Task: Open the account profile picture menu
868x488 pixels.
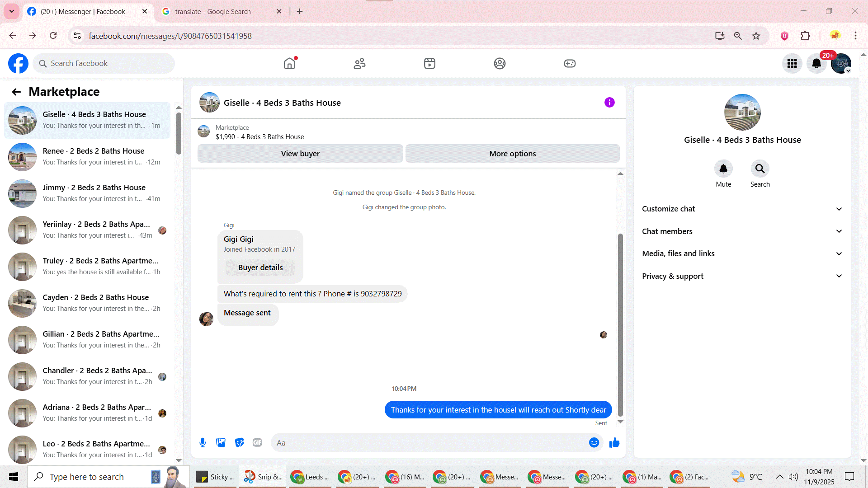Action: point(841,63)
